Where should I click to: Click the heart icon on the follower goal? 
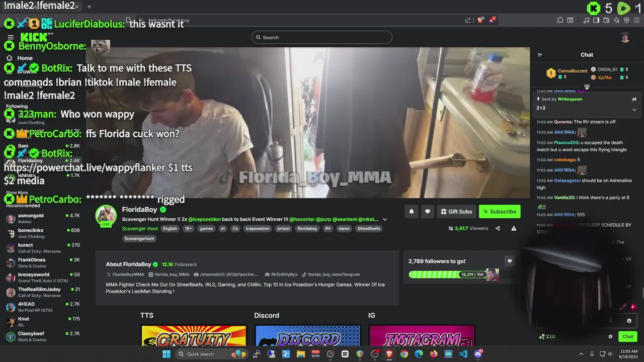click(510, 261)
